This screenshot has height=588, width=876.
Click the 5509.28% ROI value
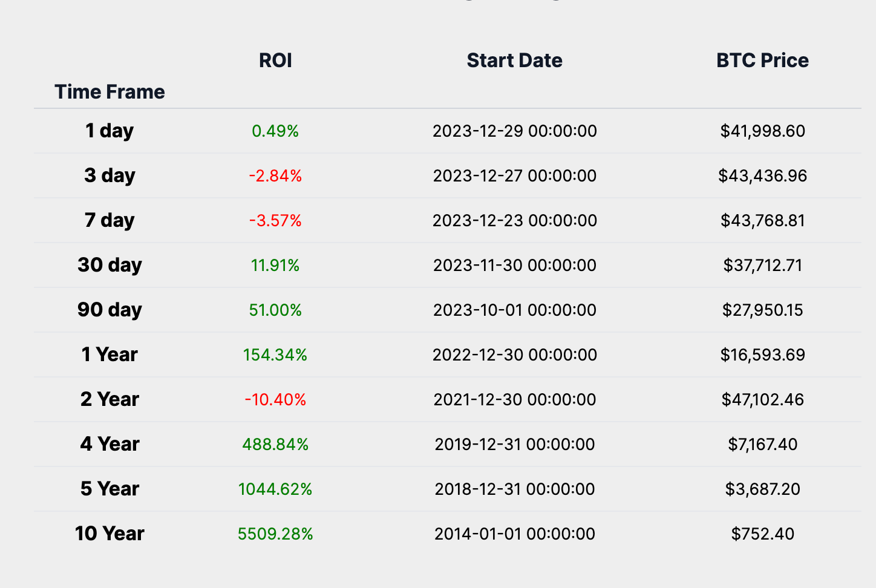pos(275,534)
